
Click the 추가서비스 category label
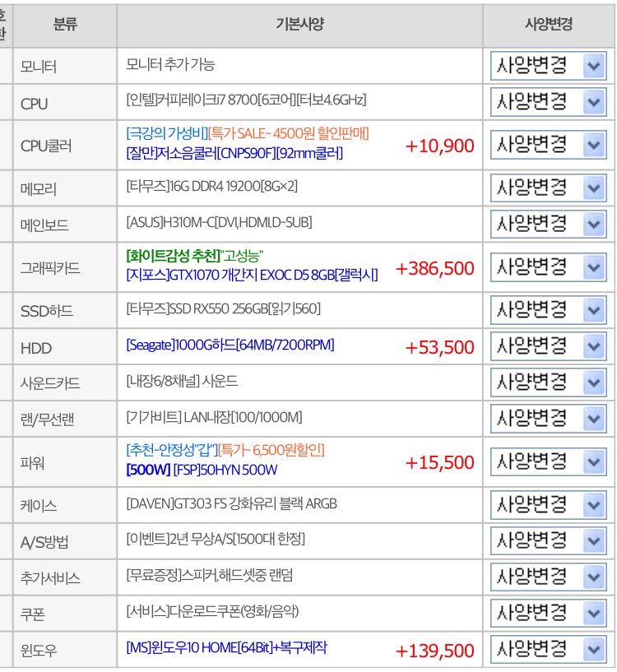point(50,578)
